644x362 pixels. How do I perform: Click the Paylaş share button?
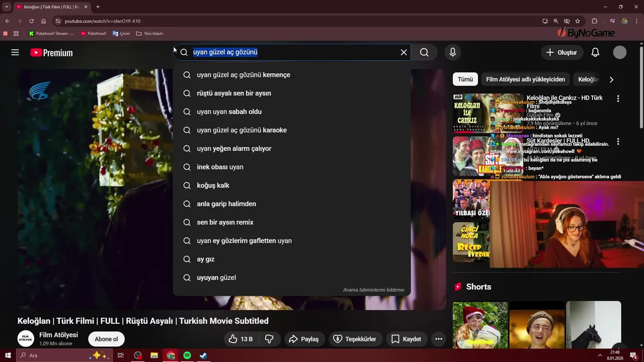pyautogui.click(x=304, y=339)
